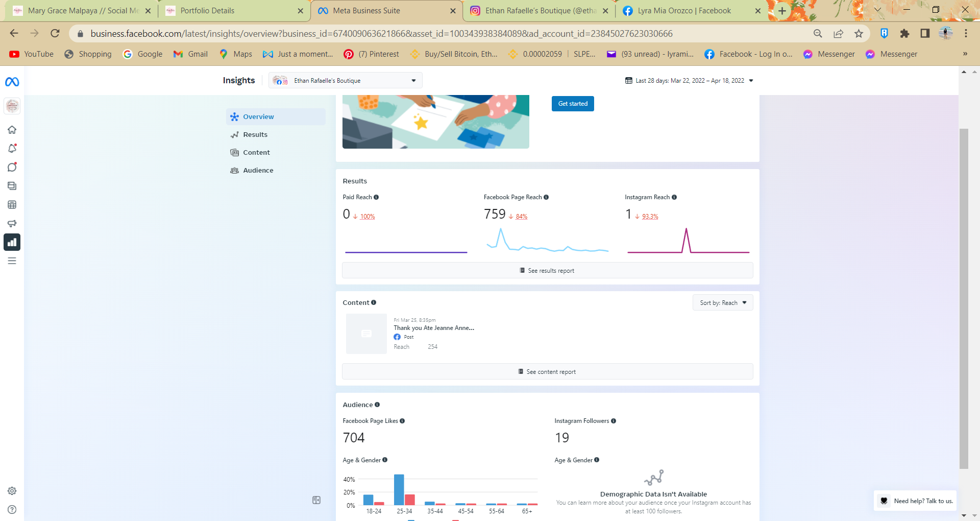Open Inbox chat bubble icon
Screen dimensions: 980x521
tap(12, 168)
